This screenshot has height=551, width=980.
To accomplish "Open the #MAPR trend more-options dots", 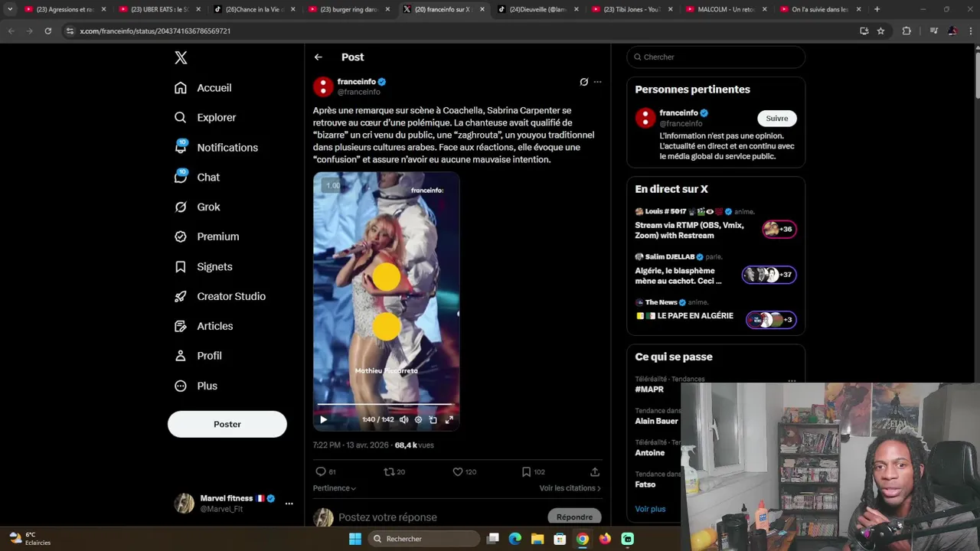I will [x=792, y=380].
